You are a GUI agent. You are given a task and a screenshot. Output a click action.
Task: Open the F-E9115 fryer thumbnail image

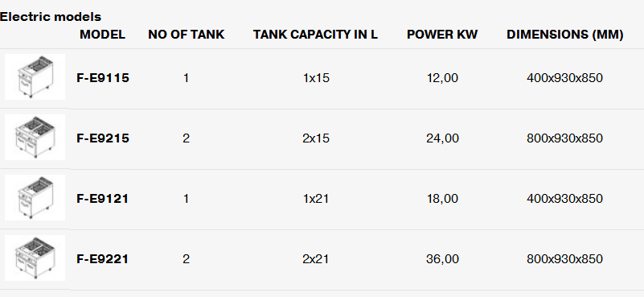pyautogui.click(x=35, y=77)
